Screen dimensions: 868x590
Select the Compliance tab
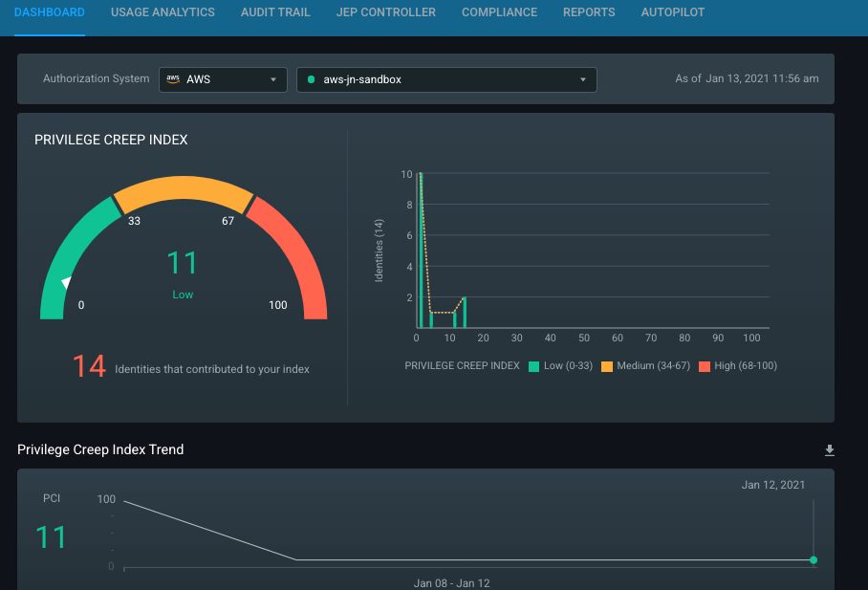click(x=499, y=12)
